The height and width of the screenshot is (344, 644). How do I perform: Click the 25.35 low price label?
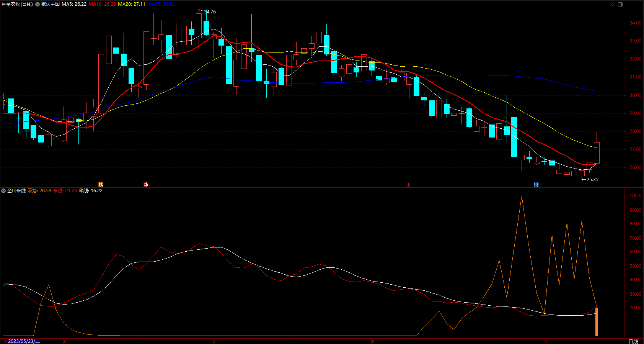coord(592,180)
